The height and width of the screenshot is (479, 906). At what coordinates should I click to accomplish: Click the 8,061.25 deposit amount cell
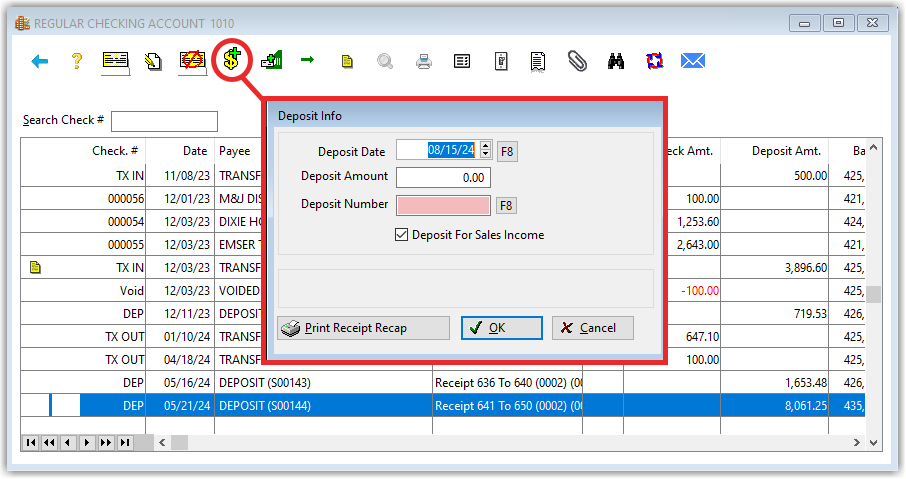(x=774, y=406)
